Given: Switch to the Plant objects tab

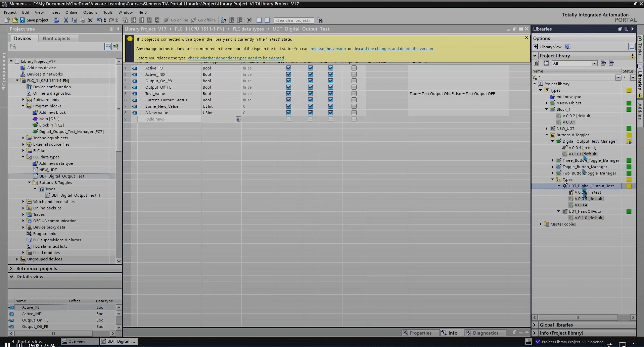Looking at the screenshot, I should [56, 38].
